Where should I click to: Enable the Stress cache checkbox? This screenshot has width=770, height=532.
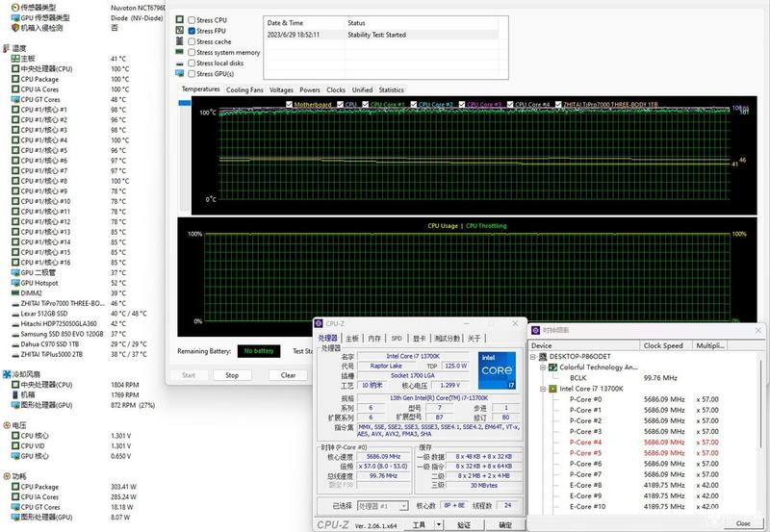[192, 41]
